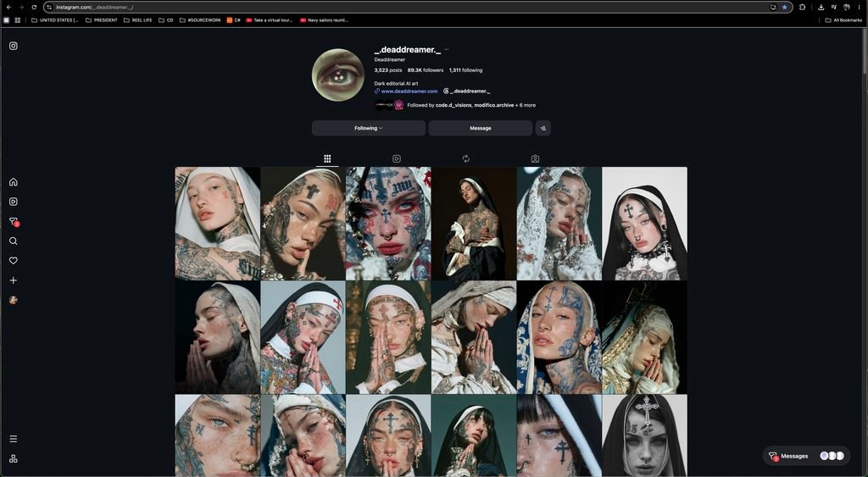
Task: Open the browser Extensions puzzle icon
Action: point(802,7)
